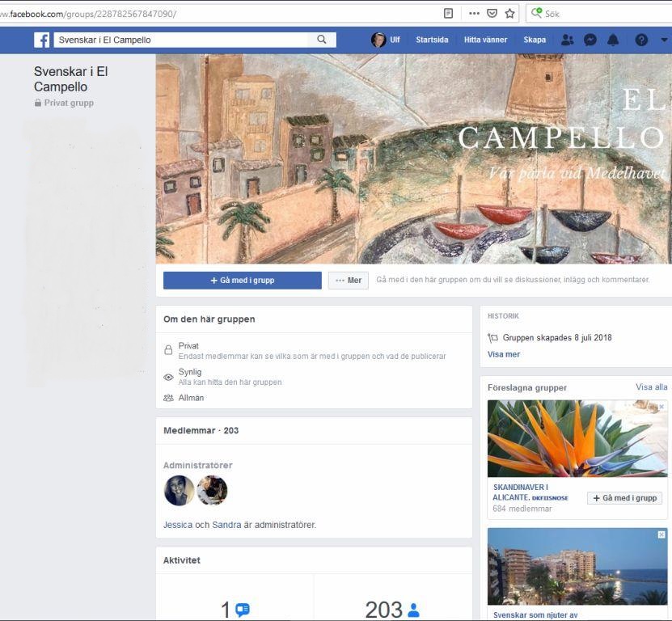672x621 pixels.
Task: Open the notifications bell
Action: (x=613, y=40)
